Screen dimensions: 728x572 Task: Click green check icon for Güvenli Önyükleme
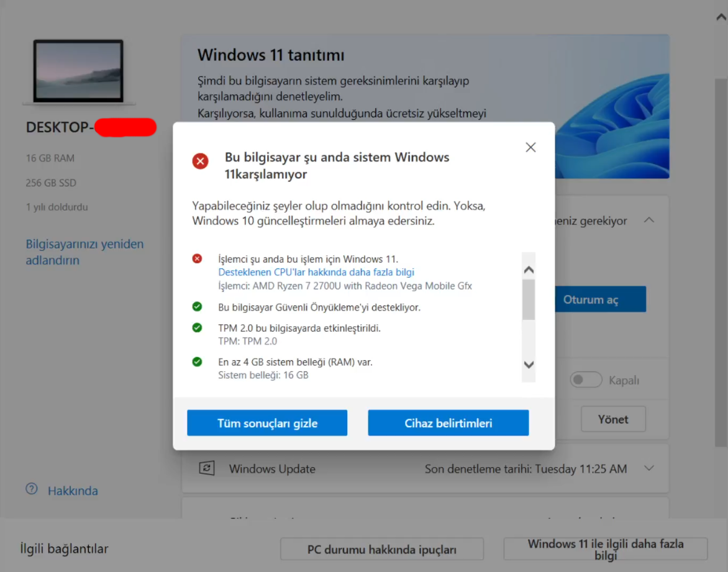(197, 306)
